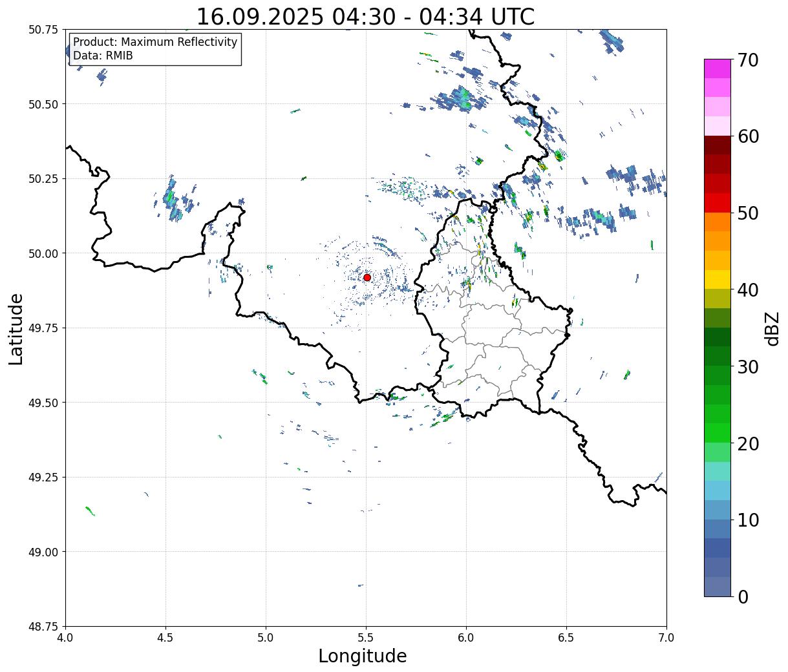The image size is (788, 672).
Task: Click the grey-blue swatch at bottom of colorbar
Action: 718,586
